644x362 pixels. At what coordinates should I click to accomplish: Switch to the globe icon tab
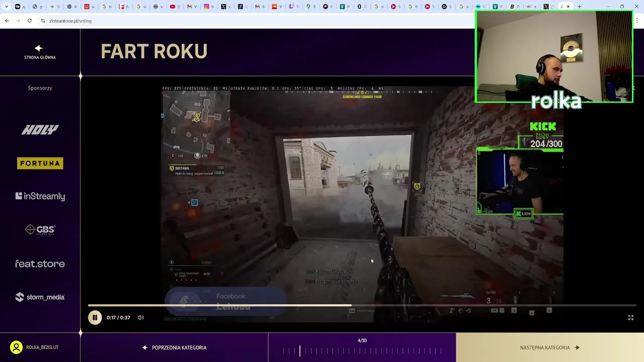[38, 7]
